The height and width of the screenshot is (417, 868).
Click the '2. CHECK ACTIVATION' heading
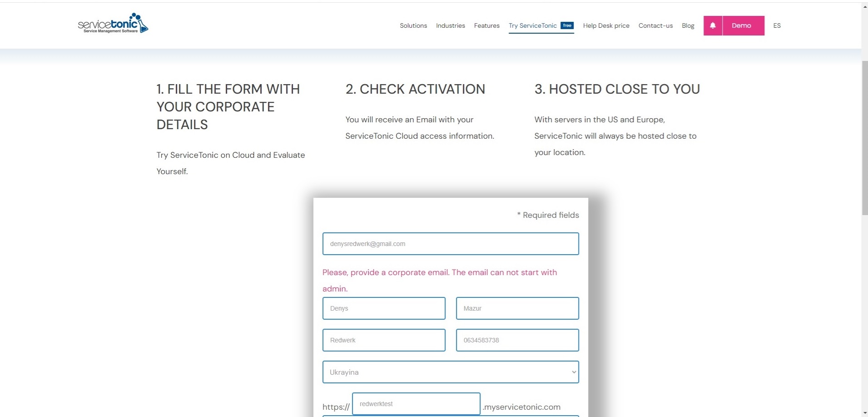[x=415, y=89]
